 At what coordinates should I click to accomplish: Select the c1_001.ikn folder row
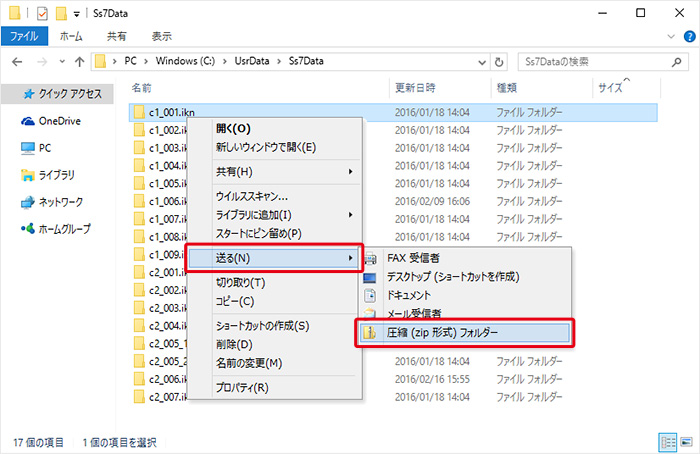coord(393,112)
